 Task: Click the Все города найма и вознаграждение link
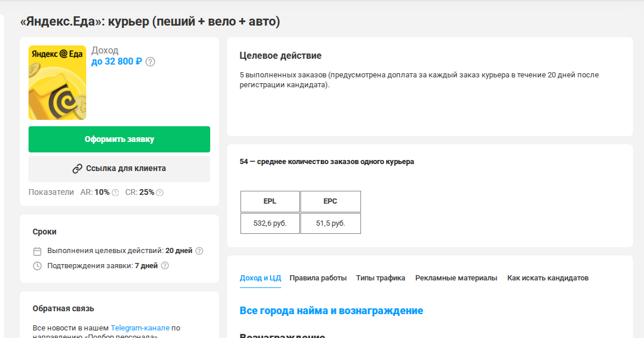click(331, 311)
